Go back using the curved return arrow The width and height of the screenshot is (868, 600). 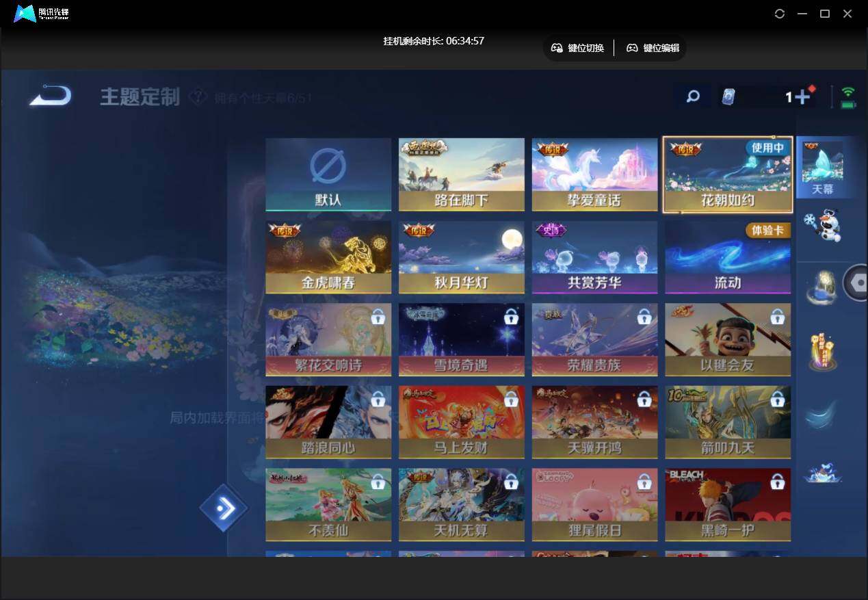pos(50,95)
